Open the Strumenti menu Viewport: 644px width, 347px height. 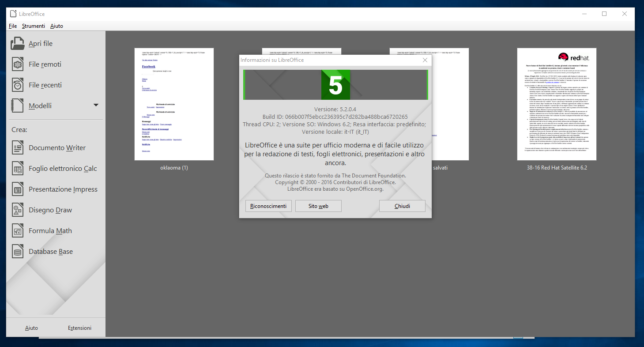pos(34,26)
